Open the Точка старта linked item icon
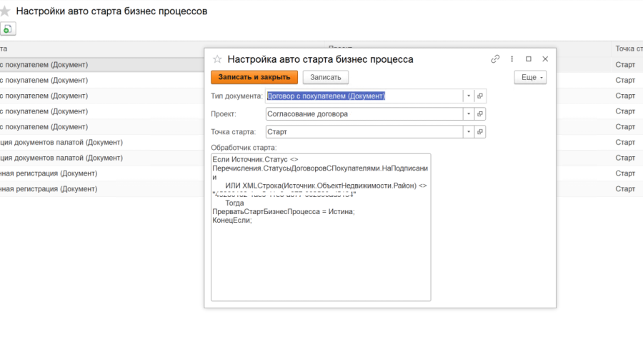 tap(480, 132)
